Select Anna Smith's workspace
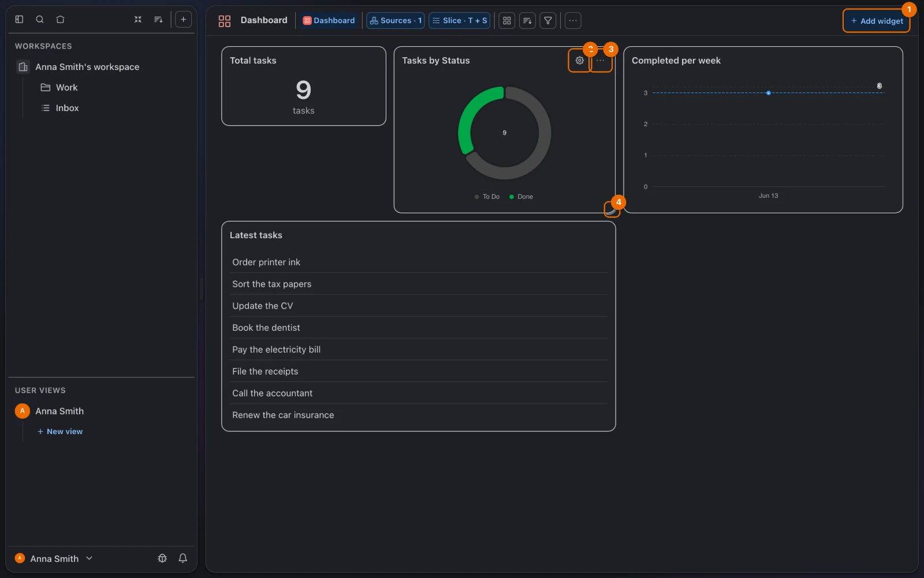The height and width of the screenshot is (578, 924). [x=87, y=67]
